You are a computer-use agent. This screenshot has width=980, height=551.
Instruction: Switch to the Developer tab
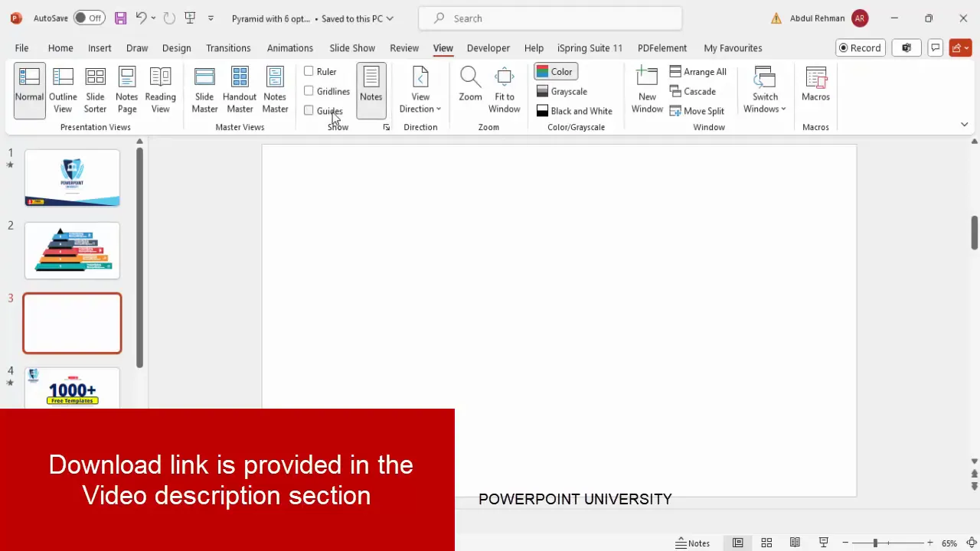point(488,47)
